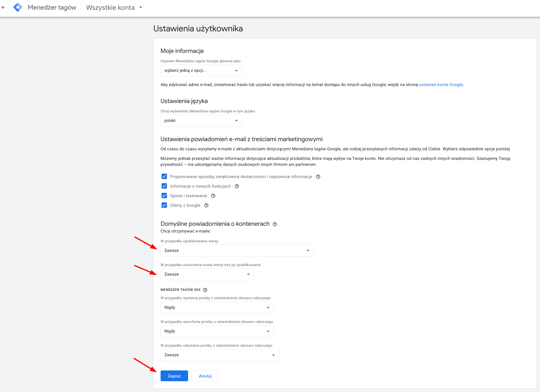Open dropdown for wycofania prośby o zatwierdzenie
The image size is (540, 392).
(x=217, y=331)
